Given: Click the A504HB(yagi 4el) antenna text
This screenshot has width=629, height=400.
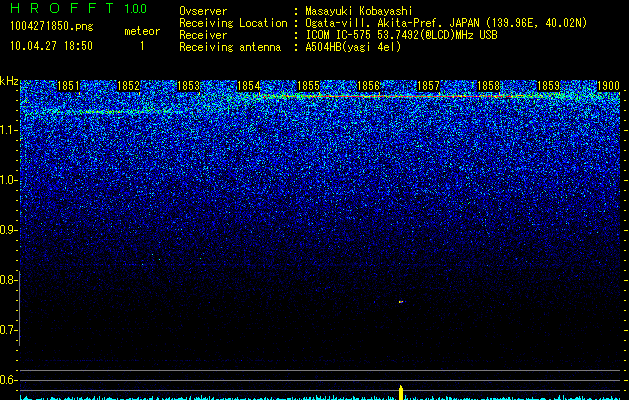Looking at the screenshot, I should [x=353, y=47].
